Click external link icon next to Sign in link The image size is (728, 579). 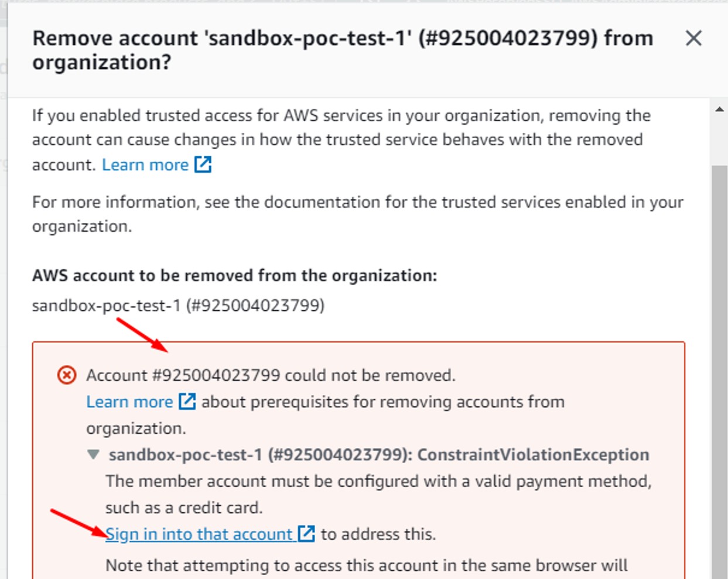point(306,534)
